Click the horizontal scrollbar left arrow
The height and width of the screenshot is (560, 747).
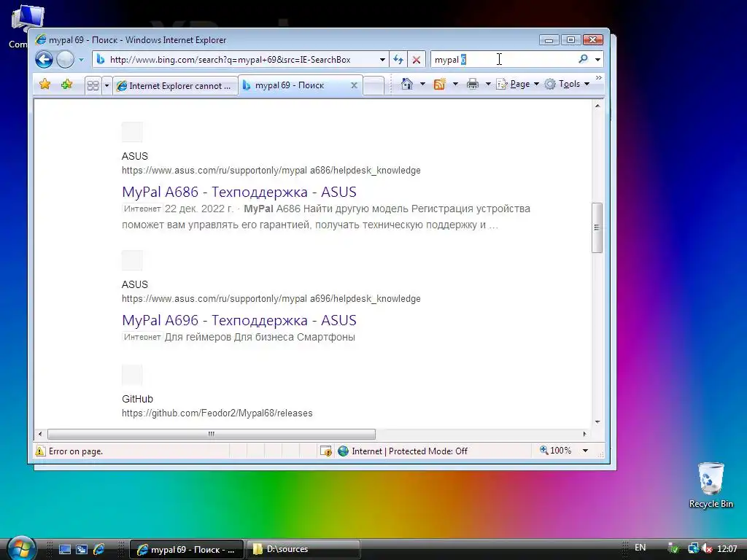(x=40, y=434)
